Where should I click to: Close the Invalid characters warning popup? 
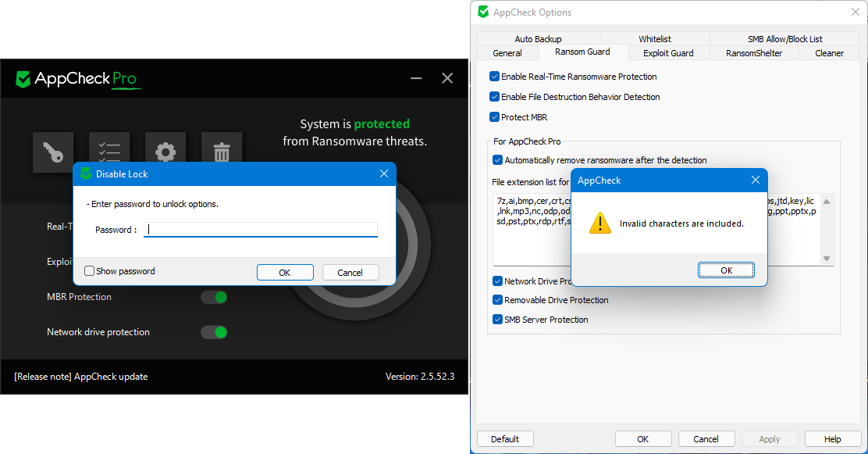point(755,181)
